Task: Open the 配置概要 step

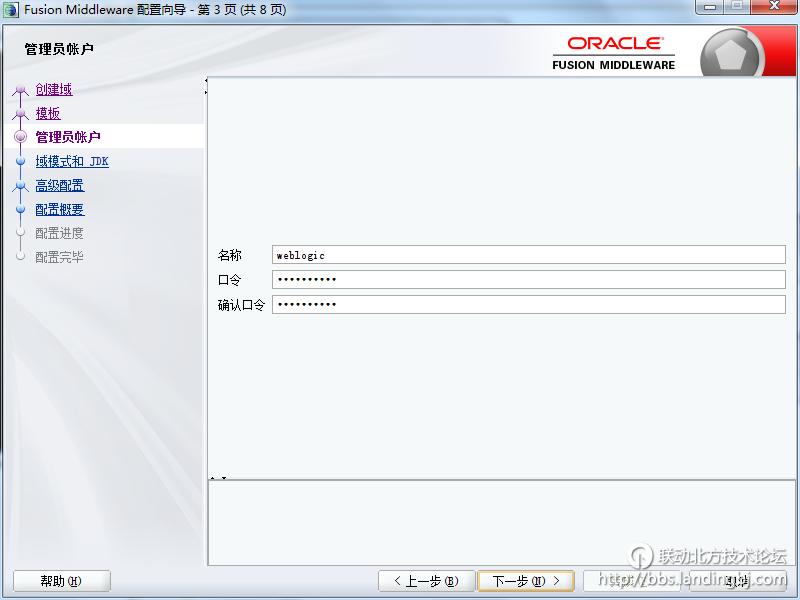Action: (x=60, y=210)
